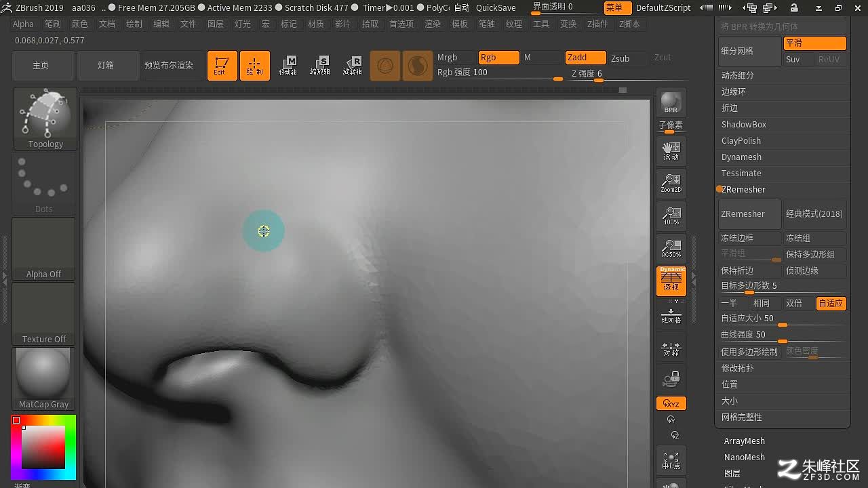Viewport: 868px width, 488px height.
Task: Toggle Edit mode button
Action: [222, 66]
